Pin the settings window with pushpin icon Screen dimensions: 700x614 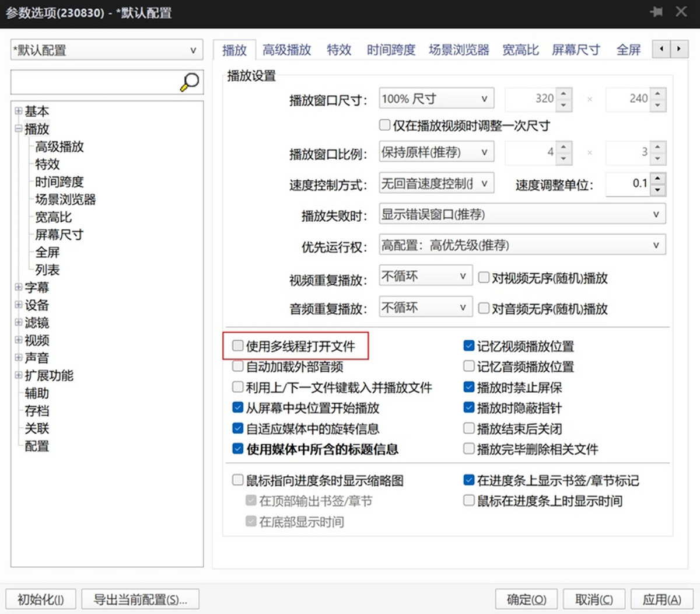pyautogui.click(x=656, y=12)
